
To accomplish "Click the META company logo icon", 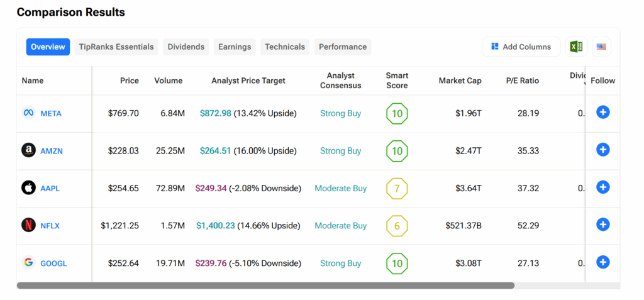I will (28, 113).
